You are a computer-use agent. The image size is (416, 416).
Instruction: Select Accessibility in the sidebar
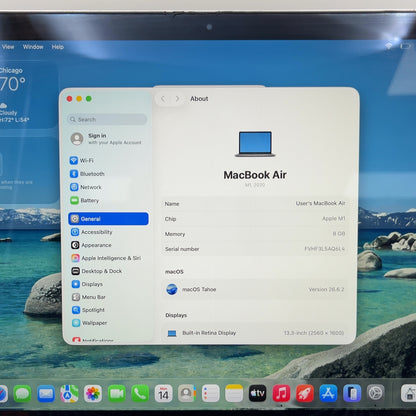point(92,232)
